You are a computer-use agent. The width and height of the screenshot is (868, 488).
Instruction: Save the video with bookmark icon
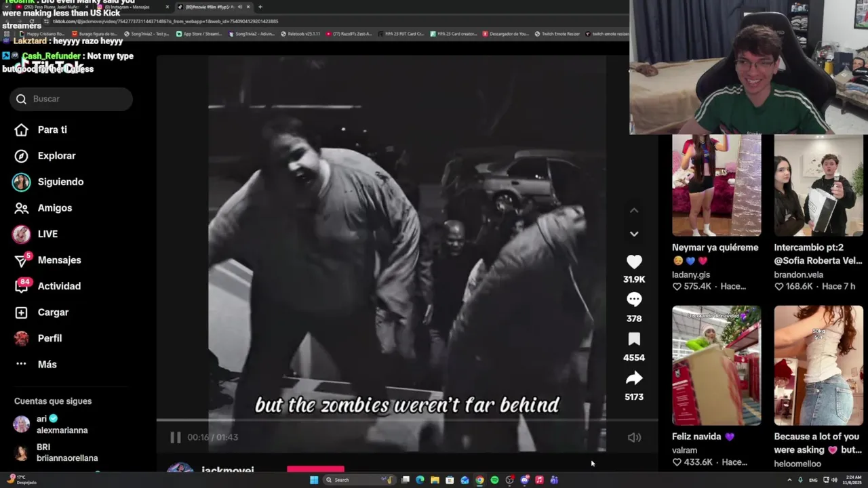coord(634,339)
